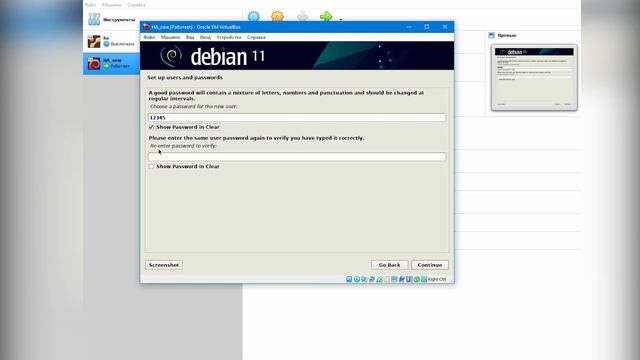The width and height of the screenshot is (640, 360).
Task: Open the Файл menu in VM window
Action: point(149,37)
